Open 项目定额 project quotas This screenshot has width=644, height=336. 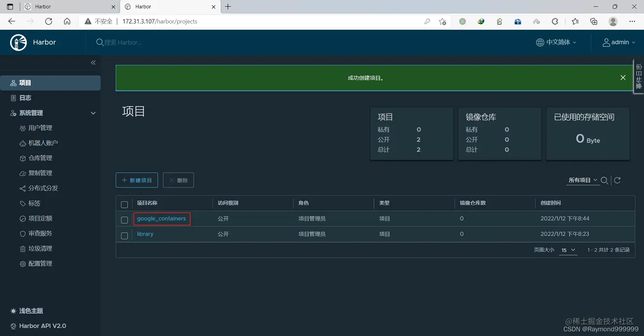pyautogui.click(x=40, y=218)
